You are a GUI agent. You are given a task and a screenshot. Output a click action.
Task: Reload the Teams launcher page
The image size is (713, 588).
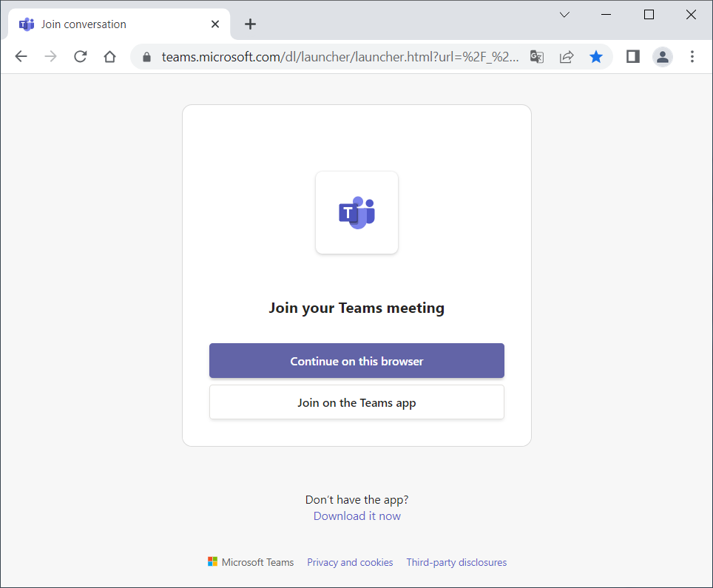(x=81, y=56)
